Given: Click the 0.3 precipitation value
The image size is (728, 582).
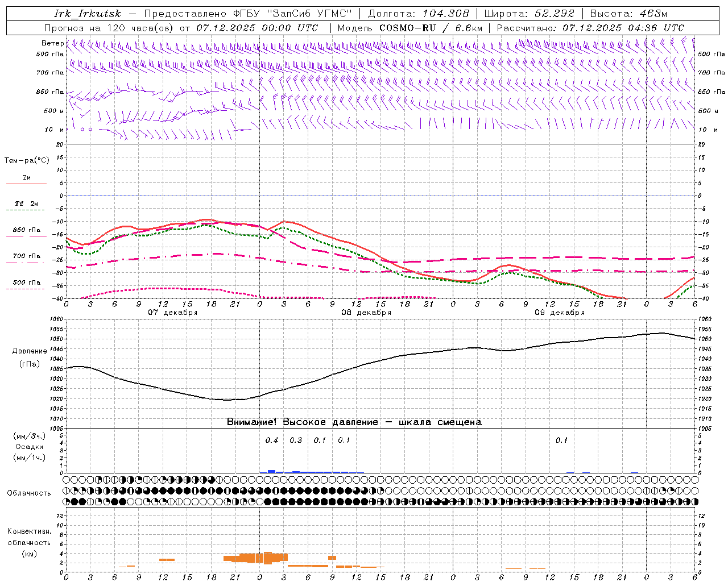Looking at the screenshot, I should pyautogui.click(x=296, y=440).
